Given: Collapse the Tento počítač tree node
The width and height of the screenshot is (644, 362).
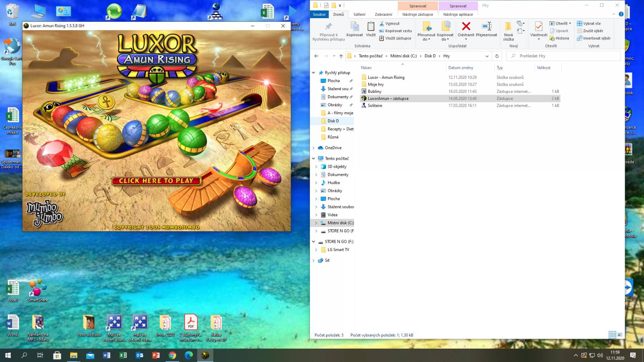Looking at the screenshot, I should [x=314, y=158].
